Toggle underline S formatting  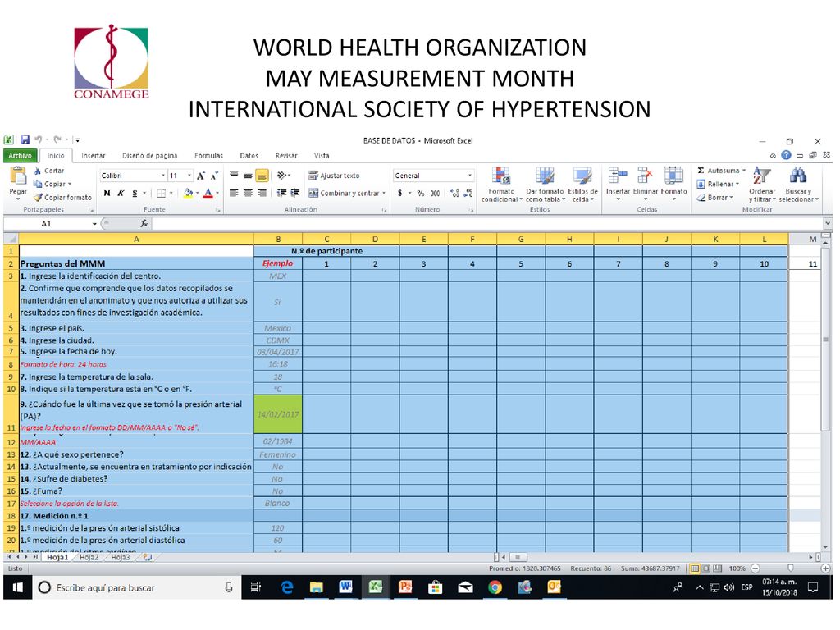(x=135, y=193)
